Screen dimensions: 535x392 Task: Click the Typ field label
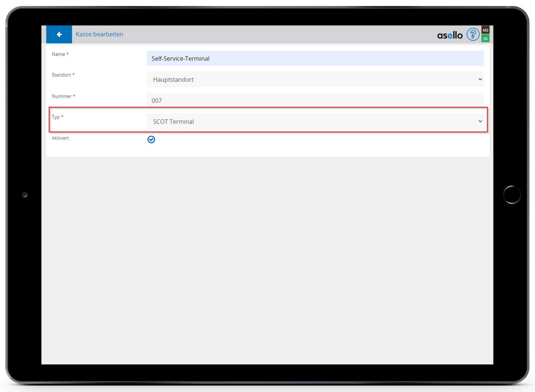coord(56,117)
